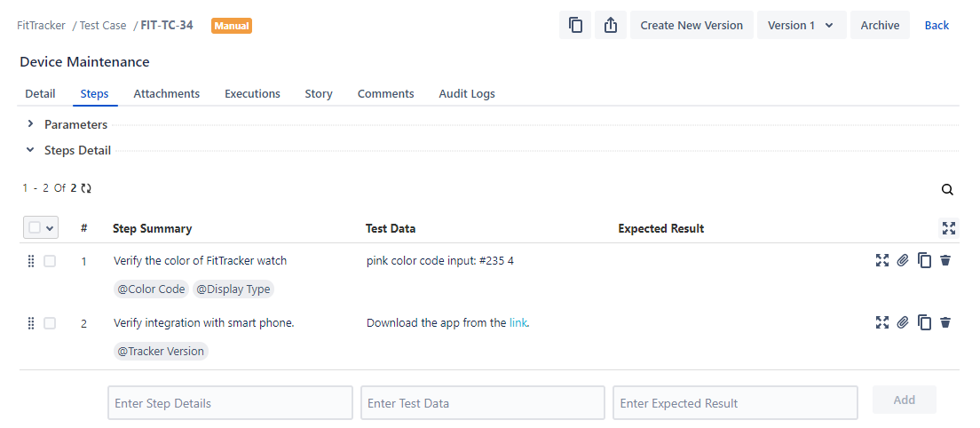Switch to the Executions tab
The width and height of the screenshot is (980, 428).
pyautogui.click(x=252, y=93)
